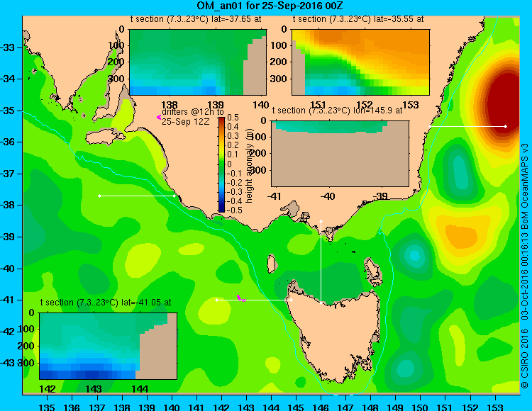
Task: Click the 0.2 value on the color scale
Action: click(233, 145)
